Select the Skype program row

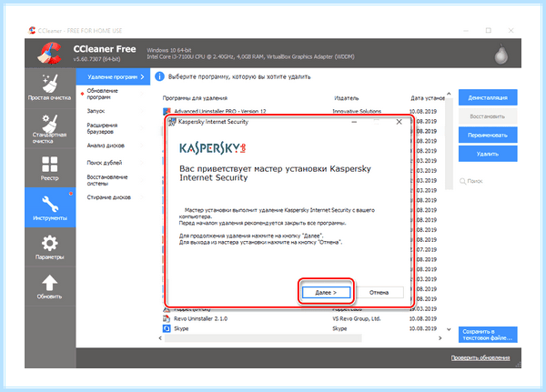coord(301,328)
